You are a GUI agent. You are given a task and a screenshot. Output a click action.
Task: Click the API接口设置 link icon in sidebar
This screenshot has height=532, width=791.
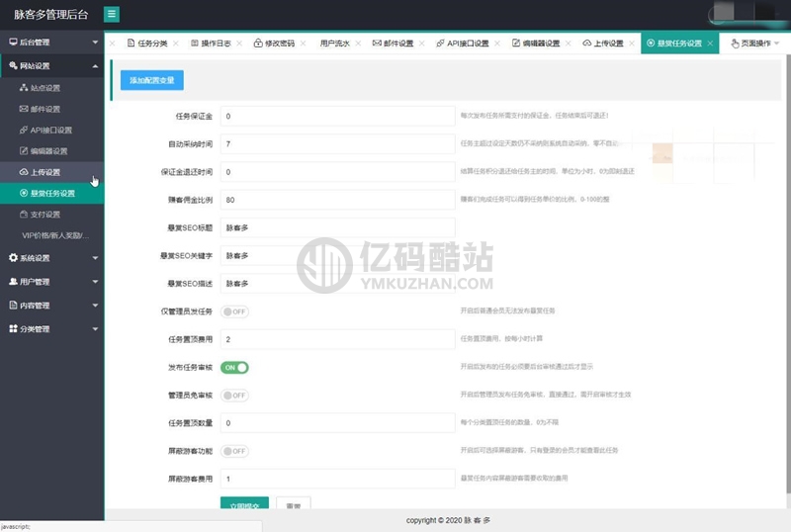point(24,130)
